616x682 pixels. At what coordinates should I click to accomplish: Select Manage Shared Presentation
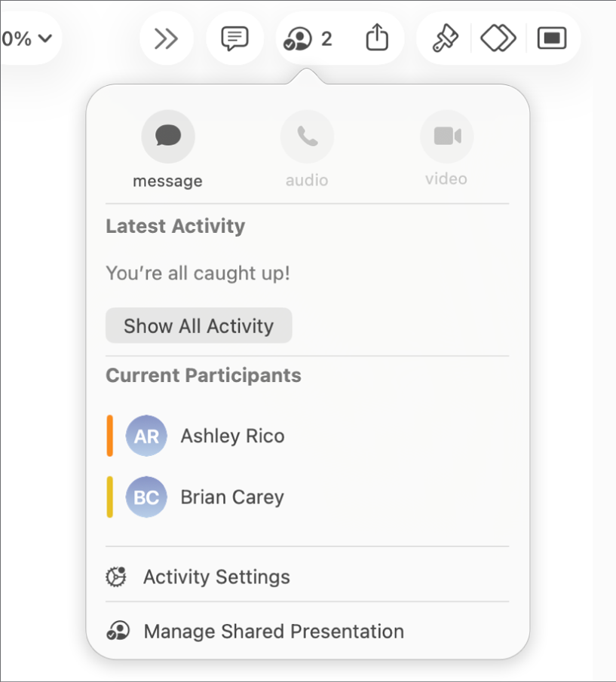(274, 631)
